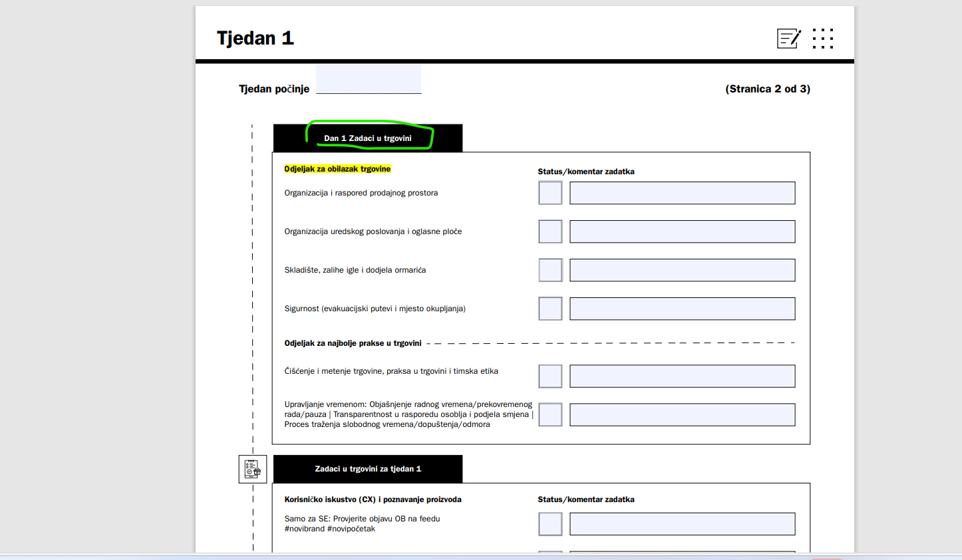The height and width of the screenshot is (560, 962).
Task: Click the (Stranica 2 od 3) page indicator
Action: [x=768, y=88]
